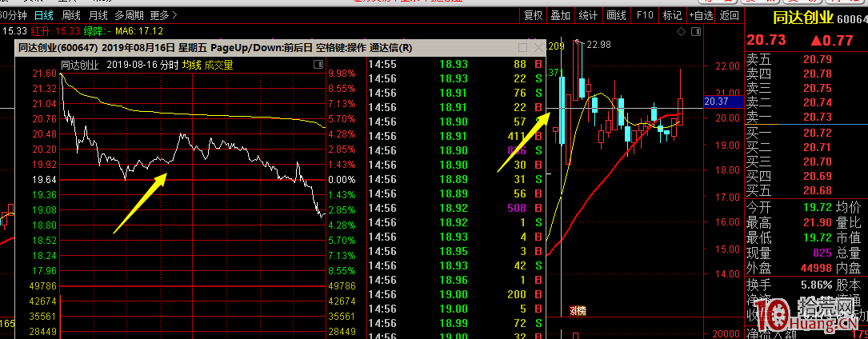Select the 卖一 price 20.73
868x339 pixels.
(x=816, y=118)
